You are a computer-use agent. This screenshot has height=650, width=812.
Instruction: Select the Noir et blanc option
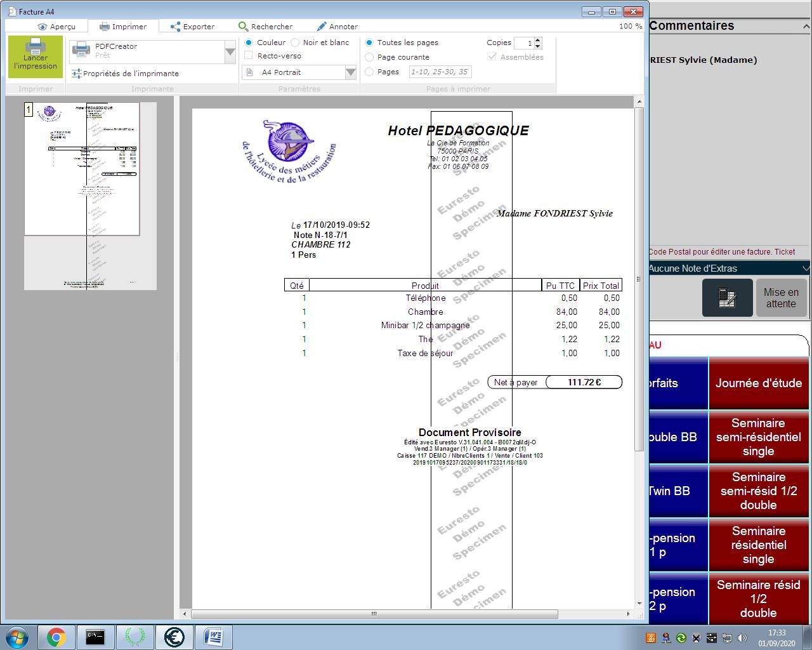(296, 43)
